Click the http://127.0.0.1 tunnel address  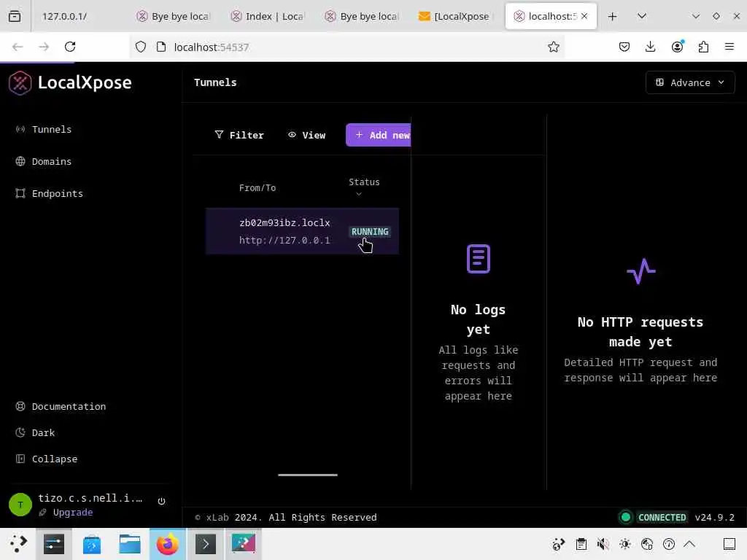click(285, 240)
